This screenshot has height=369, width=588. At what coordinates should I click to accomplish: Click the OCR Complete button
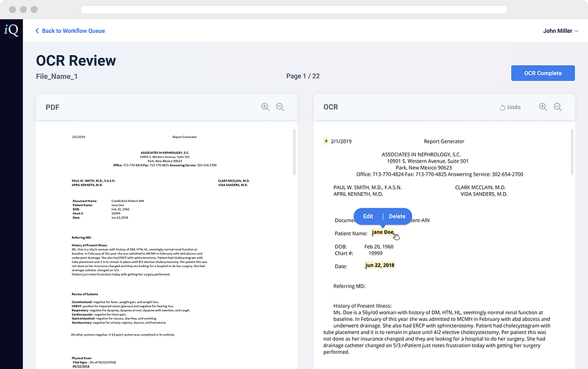click(543, 73)
